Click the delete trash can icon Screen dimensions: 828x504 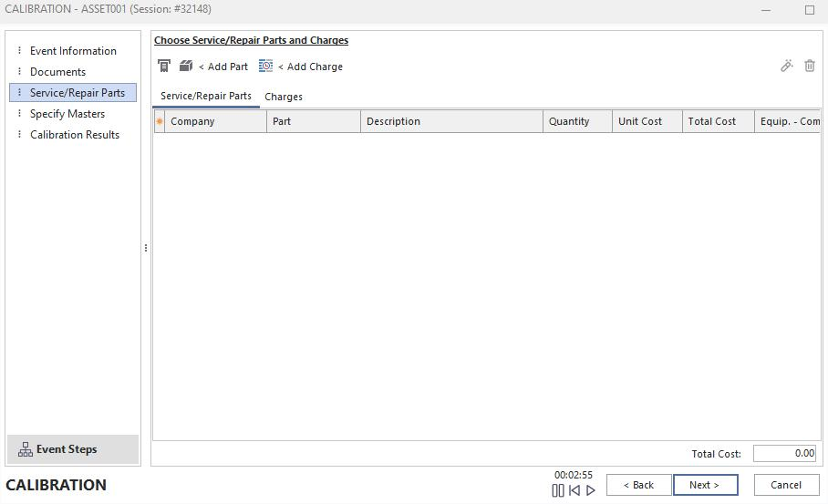(x=810, y=66)
